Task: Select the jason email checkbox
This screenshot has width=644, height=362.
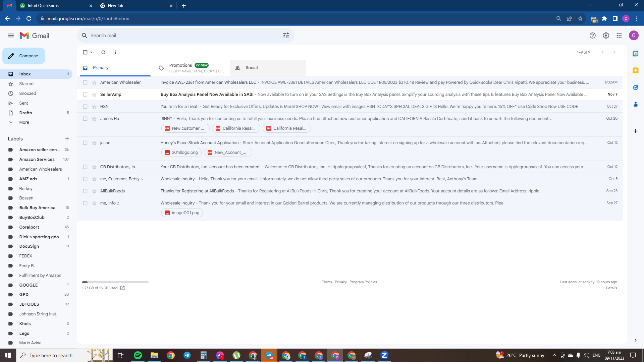Action: click(85, 143)
